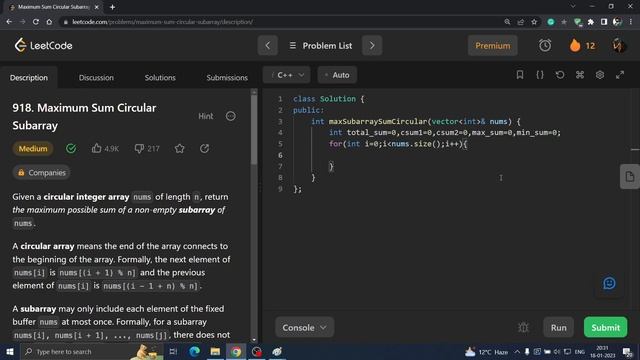Open the timer alarm clock icon
This screenshot has height=360, width=640.
[545, 45]
